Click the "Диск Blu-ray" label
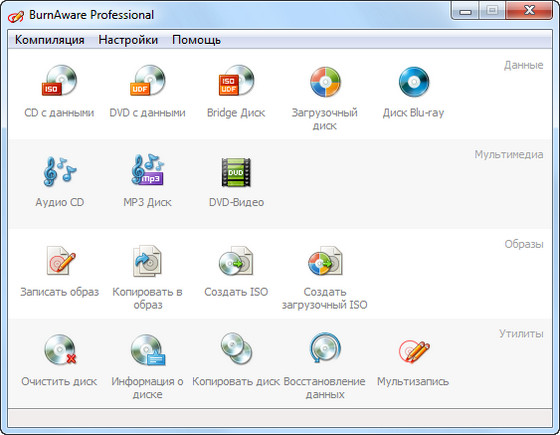Viewport: 560px width, 435px height. 414,113
